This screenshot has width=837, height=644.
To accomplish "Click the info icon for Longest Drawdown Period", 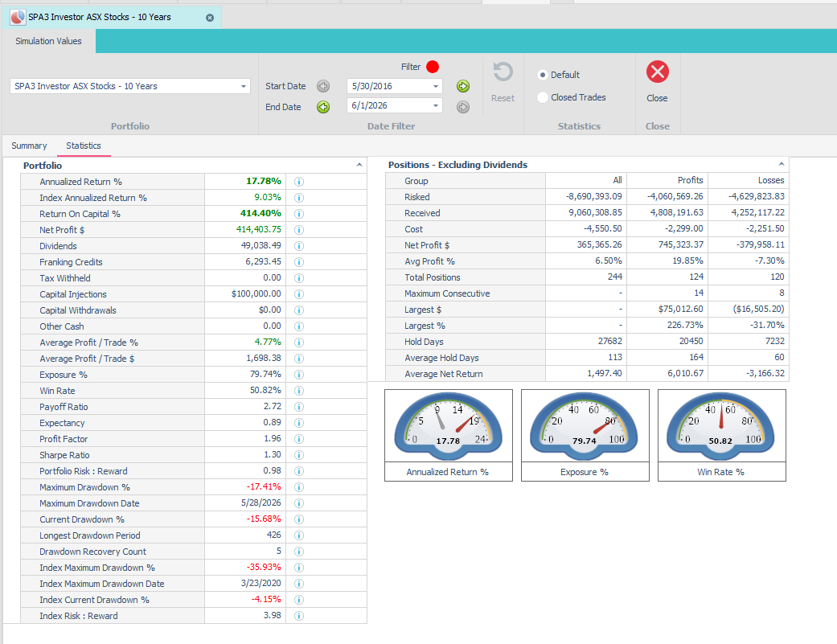I will coord(299,535).
